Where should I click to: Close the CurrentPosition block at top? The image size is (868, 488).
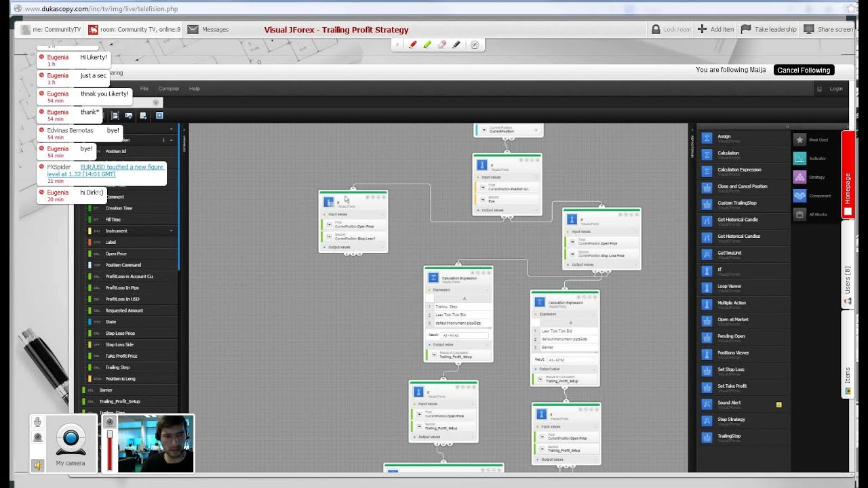(536, 129)
